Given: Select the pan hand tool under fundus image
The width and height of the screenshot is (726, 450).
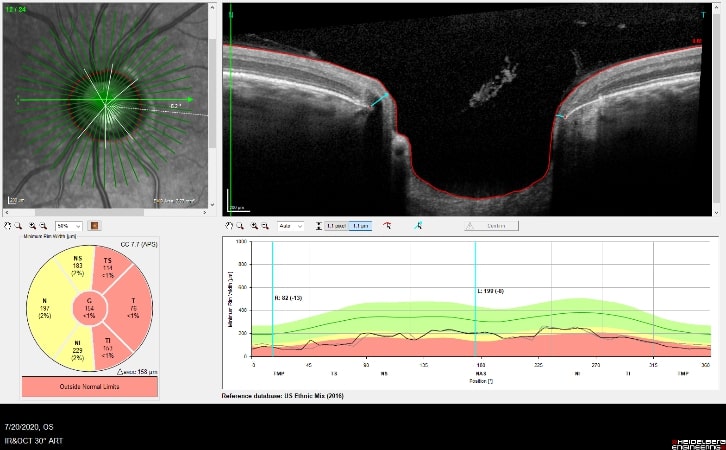Looking at the screenshot, I should point(7,226).
